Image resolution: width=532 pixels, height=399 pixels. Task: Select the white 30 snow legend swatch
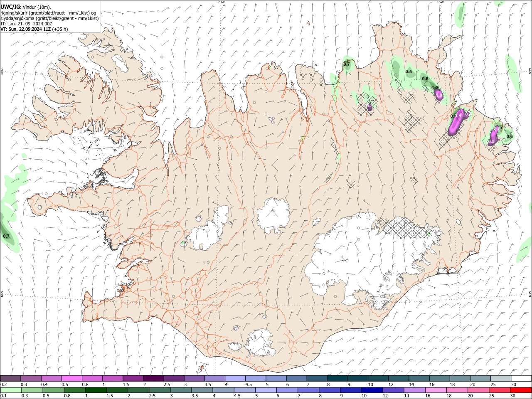tap(521, 379)
